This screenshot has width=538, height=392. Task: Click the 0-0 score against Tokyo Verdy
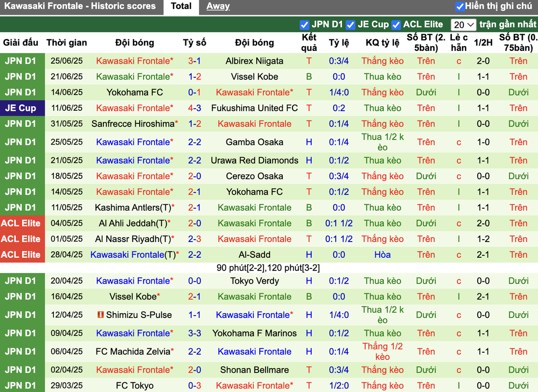[194, 281]
